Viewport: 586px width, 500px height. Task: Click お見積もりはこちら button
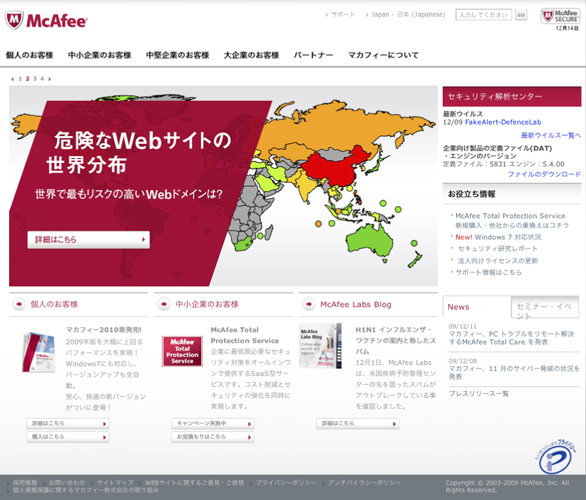(x=213, y=437)
